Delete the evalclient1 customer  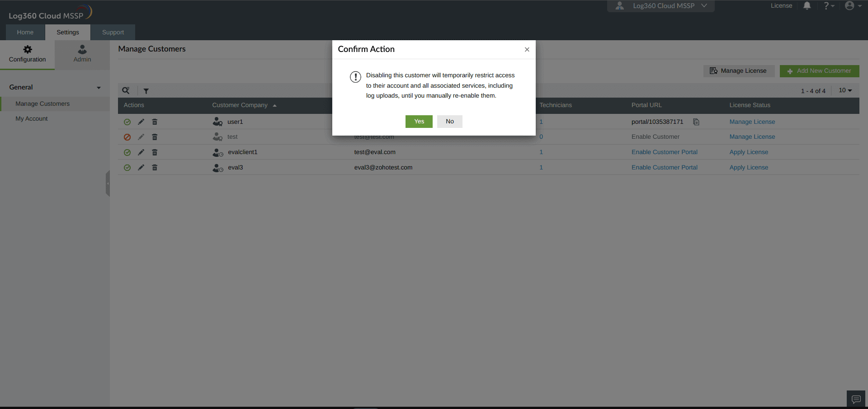[x=155, y=152]
